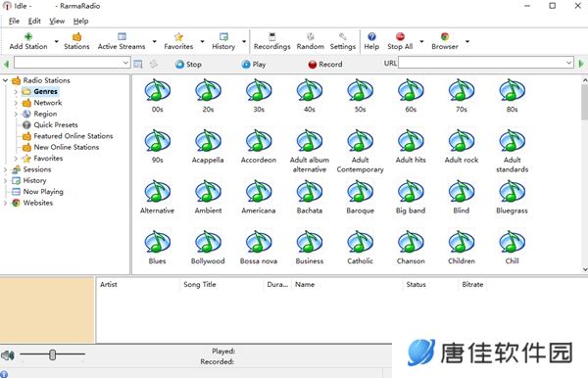Open the File menu
This screenshot has height=378, width=588.
tap(14, 21)
